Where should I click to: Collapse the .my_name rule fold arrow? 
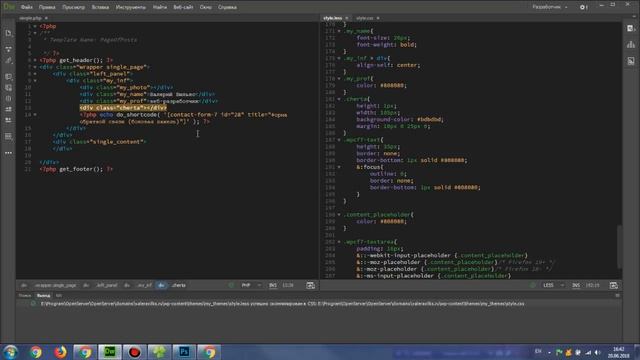339,31
